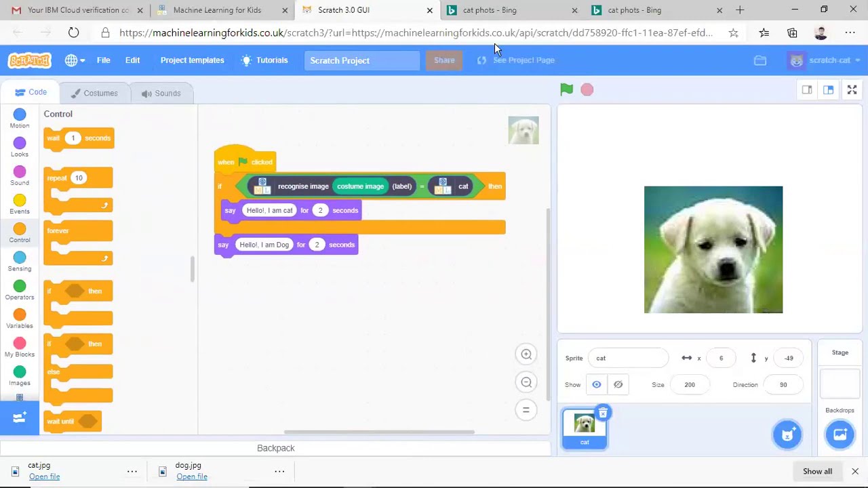The height and width of the screenshot is (488, 868).
Task: Open the scratch-cat account menu
Action: click(x=825, y=60)
